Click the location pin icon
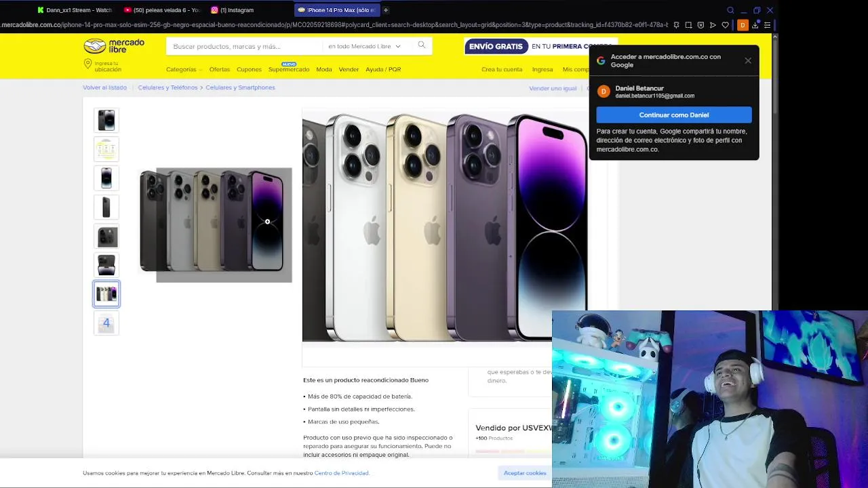Screen dimensions: 868x488 [87, 64]
